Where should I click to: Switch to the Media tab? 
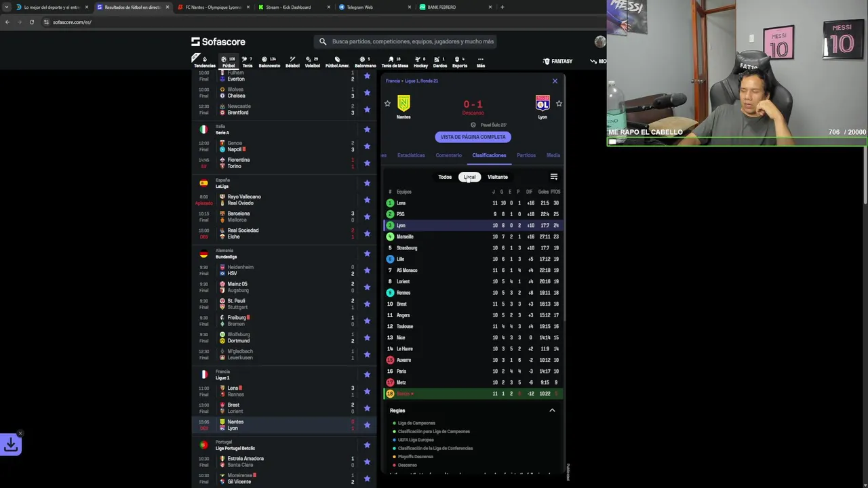(553, 155)
